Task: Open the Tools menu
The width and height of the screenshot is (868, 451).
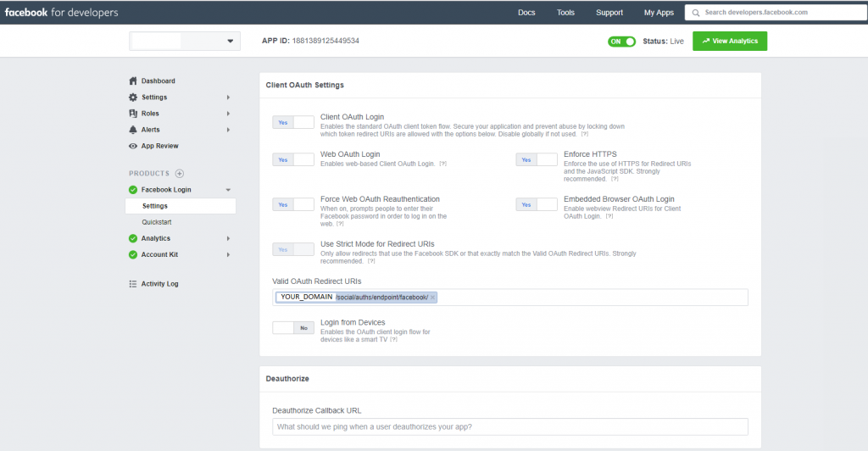Action: (x=565, y=13)
